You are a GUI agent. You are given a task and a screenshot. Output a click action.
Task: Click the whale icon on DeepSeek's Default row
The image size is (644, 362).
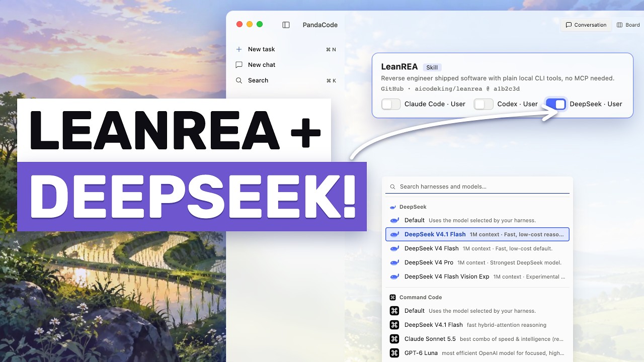click(x=394, y=220)
